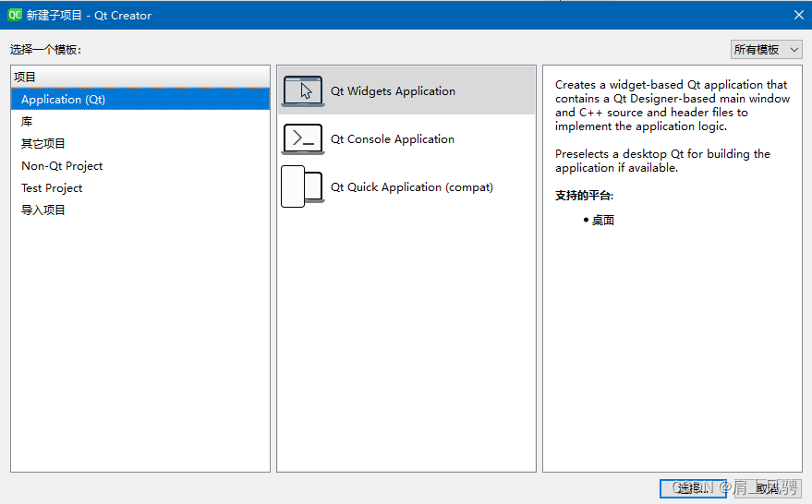Close the 新建子项目 dialog
Image resolution: width=812 pixels, height=504 pixels.
point(798,15)
